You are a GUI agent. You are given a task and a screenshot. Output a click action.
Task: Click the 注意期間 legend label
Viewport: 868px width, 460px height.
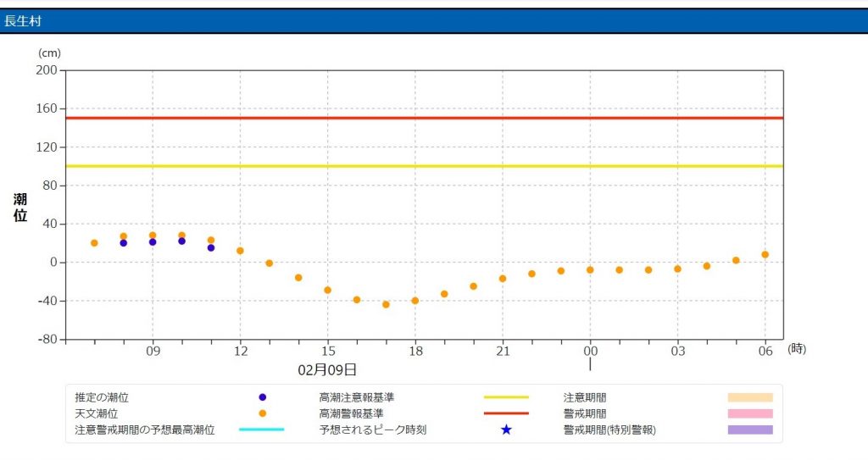point(585,397)
